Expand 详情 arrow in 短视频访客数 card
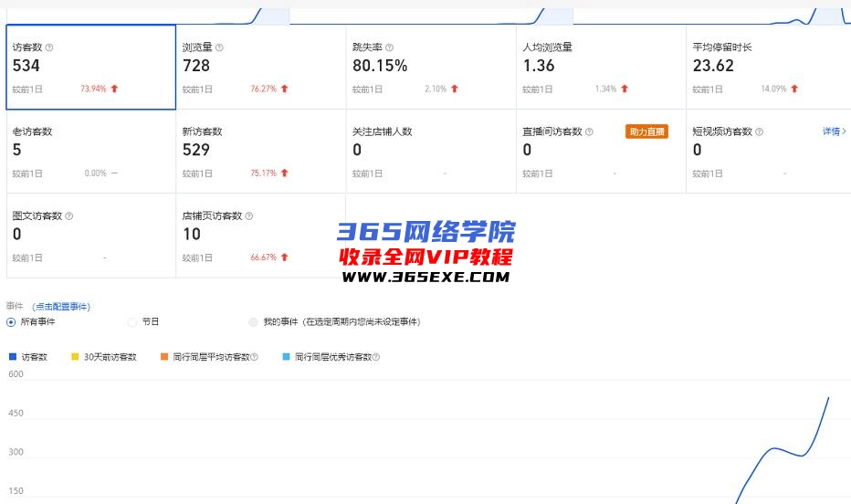The width and height of the screenshot is (851, 504). (835, 131)
